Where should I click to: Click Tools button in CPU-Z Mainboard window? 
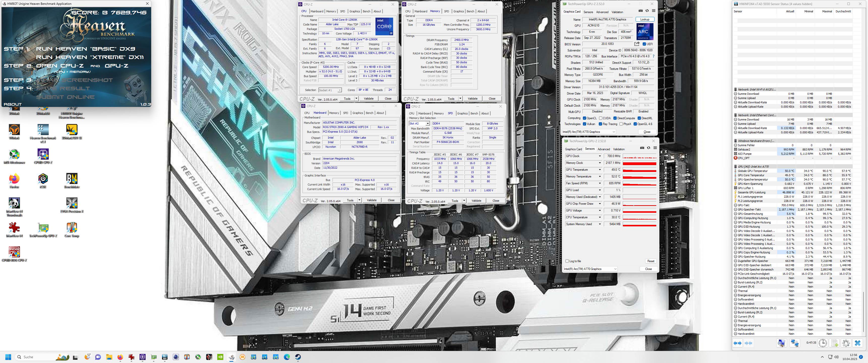350,200
